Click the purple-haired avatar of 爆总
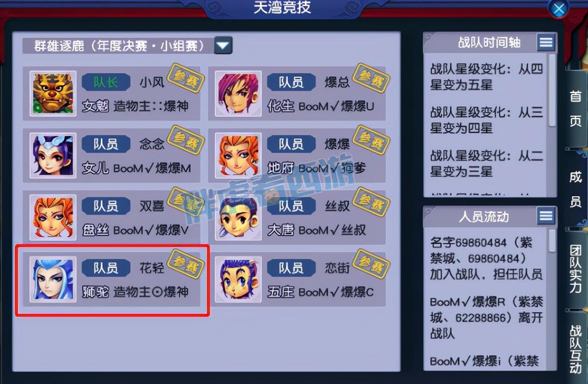Viewport: 588px width, 384px height. [238, 94]
